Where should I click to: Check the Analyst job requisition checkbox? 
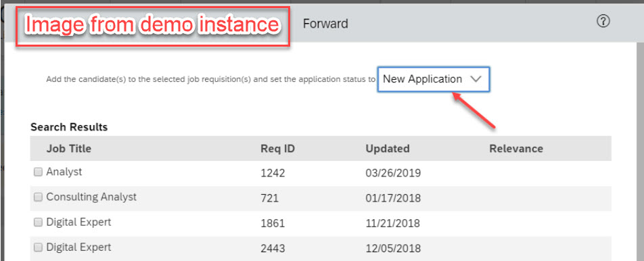(38, 172)
